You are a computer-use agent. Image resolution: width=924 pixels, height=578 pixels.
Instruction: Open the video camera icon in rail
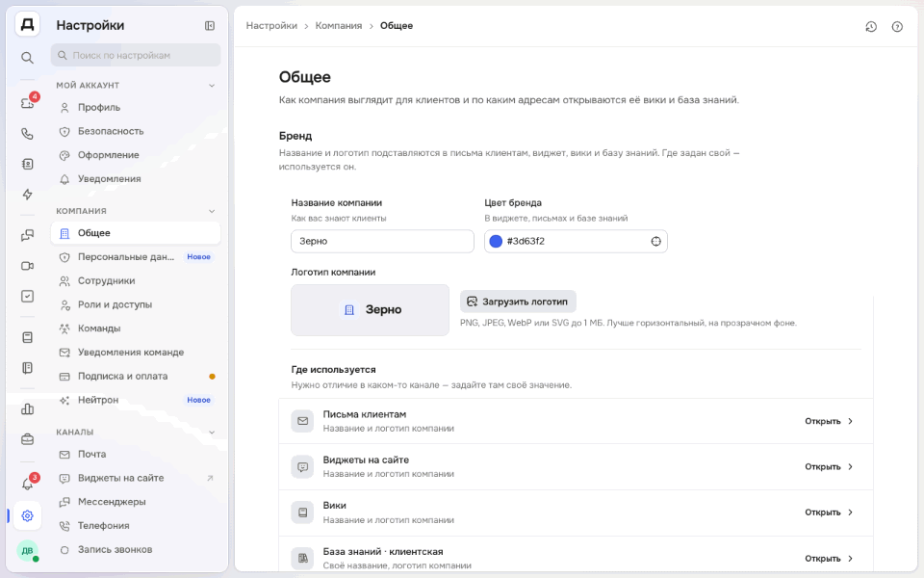[27, 266]
